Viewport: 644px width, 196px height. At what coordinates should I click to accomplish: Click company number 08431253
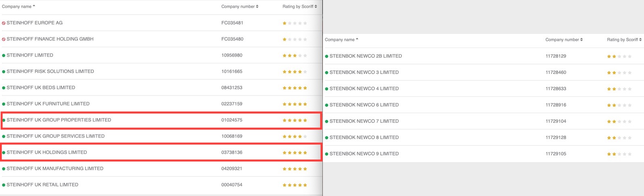(232, 88)
